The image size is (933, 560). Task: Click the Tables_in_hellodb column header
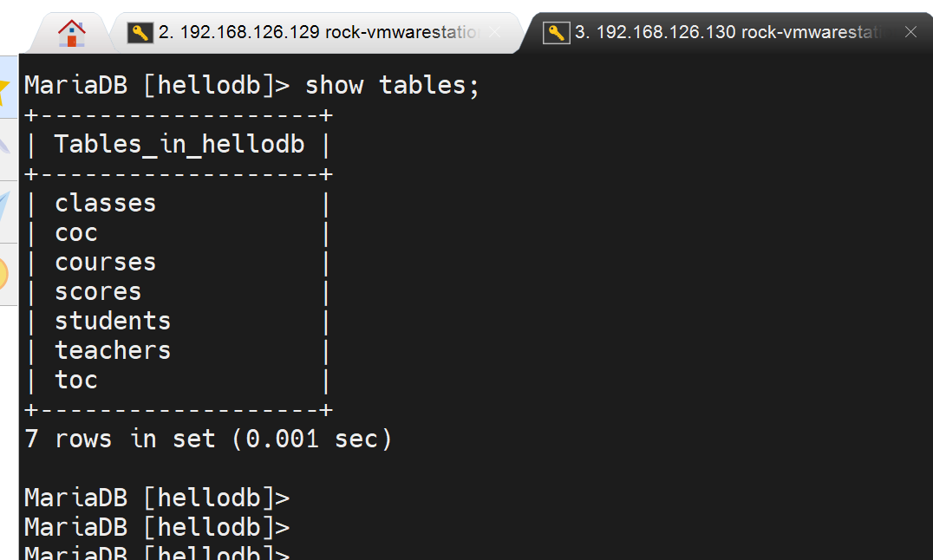click(x=179, y=144)
